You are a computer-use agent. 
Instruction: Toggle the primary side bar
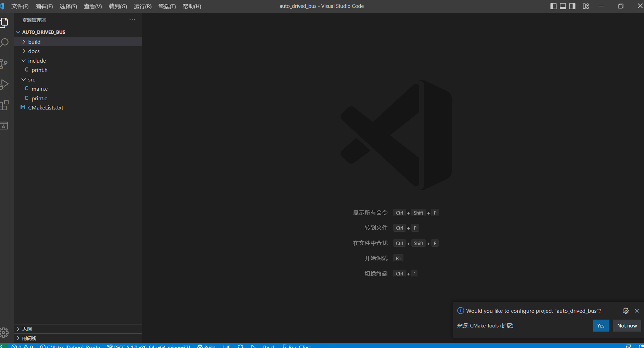(553, 6)
